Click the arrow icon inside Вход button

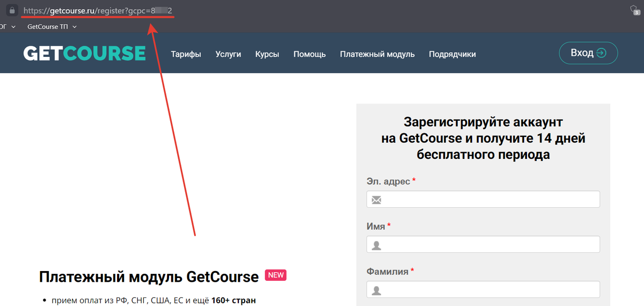click(x=602, y=53)
